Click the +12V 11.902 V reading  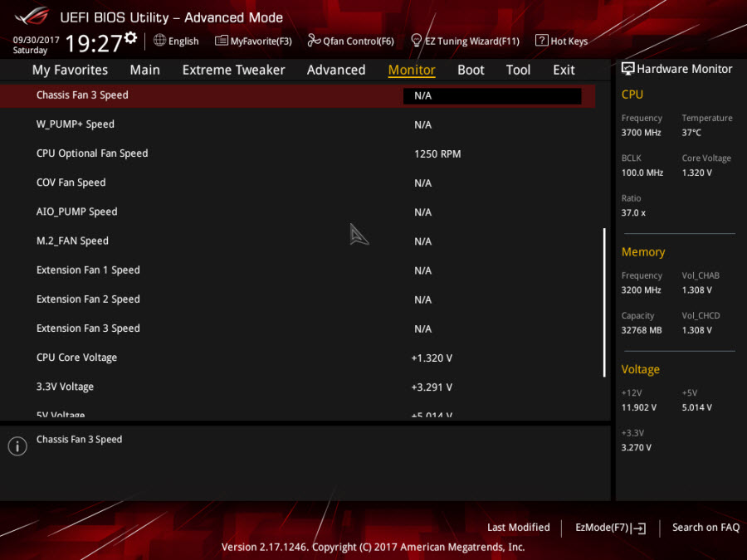639,407
